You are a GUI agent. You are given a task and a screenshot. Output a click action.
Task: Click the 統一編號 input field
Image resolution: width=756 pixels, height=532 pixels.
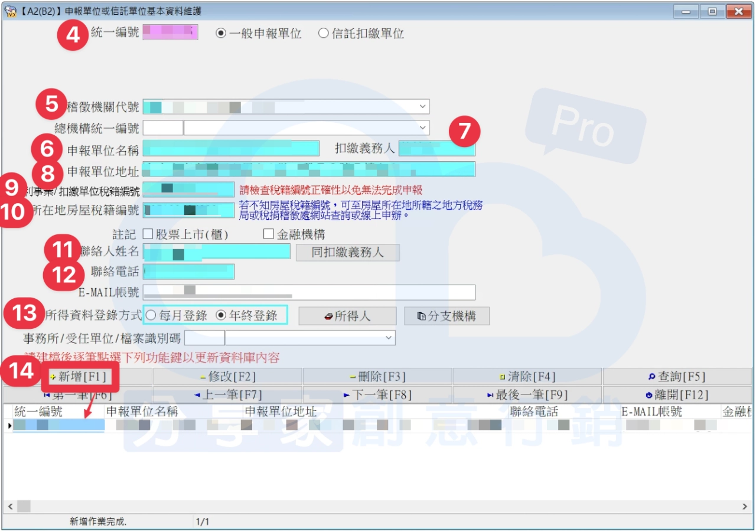170,32
